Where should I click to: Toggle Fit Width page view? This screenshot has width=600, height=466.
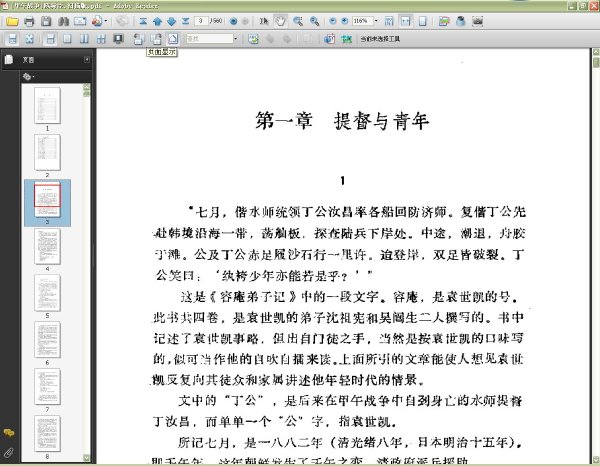406,21
